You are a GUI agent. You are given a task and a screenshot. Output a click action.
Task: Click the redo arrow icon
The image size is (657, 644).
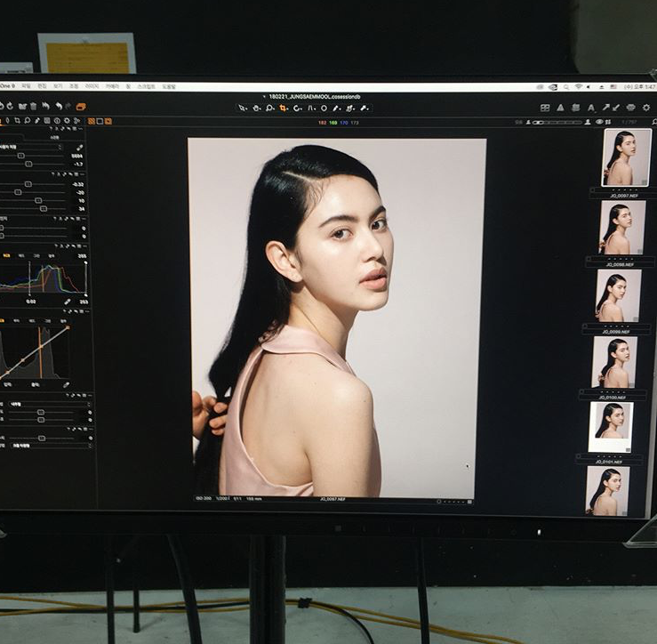click(68, 106)
